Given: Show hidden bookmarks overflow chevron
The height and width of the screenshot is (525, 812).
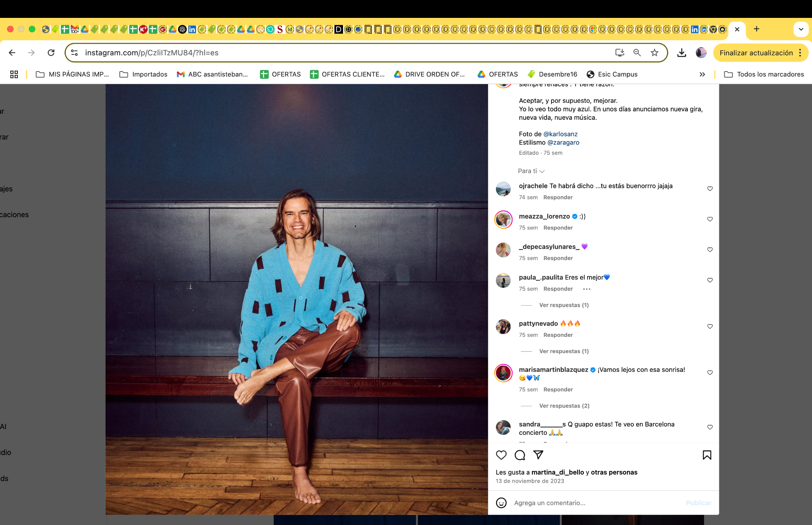Looking at the screenshot, I should (x=702, y=74).
